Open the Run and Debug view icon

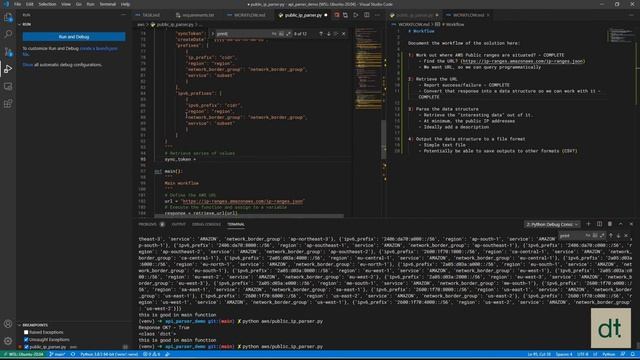pos(8,69)
